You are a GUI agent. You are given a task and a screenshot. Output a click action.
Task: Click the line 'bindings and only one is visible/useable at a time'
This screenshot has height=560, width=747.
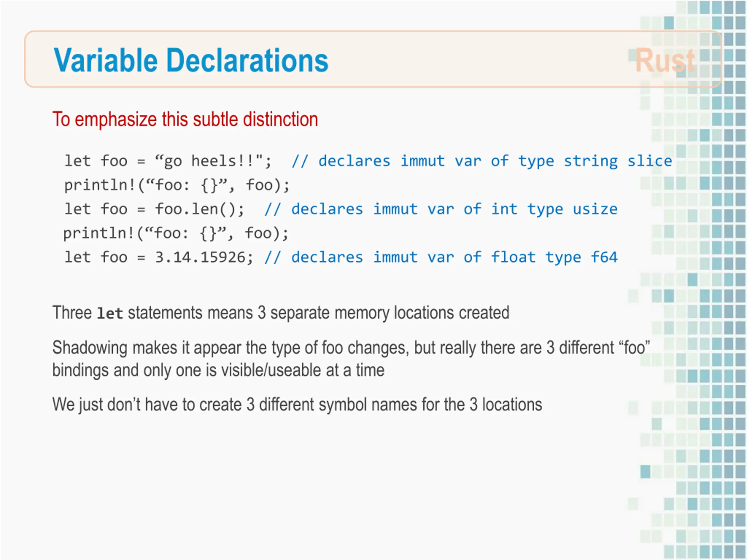219,370
